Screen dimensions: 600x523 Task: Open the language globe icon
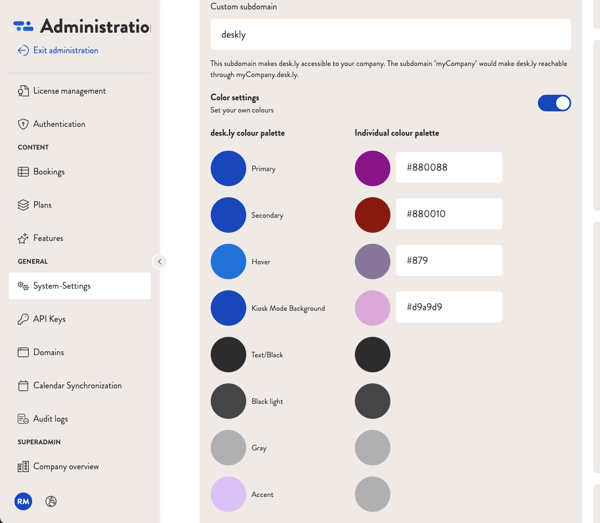pos(51,501)
